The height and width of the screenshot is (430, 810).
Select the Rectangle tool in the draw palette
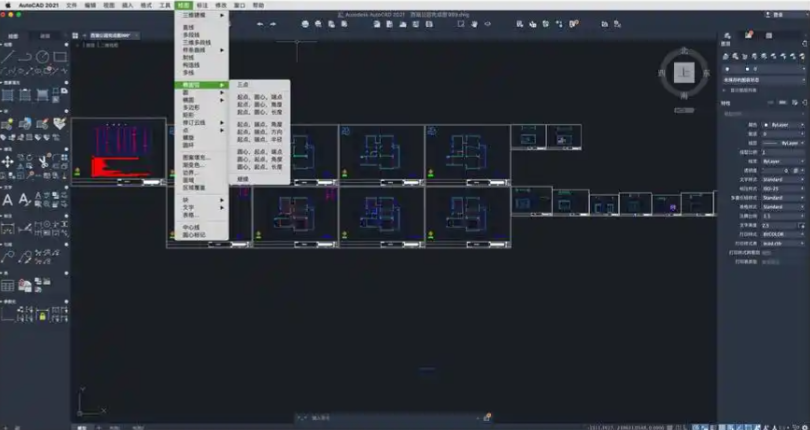click(x=60, y=56)
